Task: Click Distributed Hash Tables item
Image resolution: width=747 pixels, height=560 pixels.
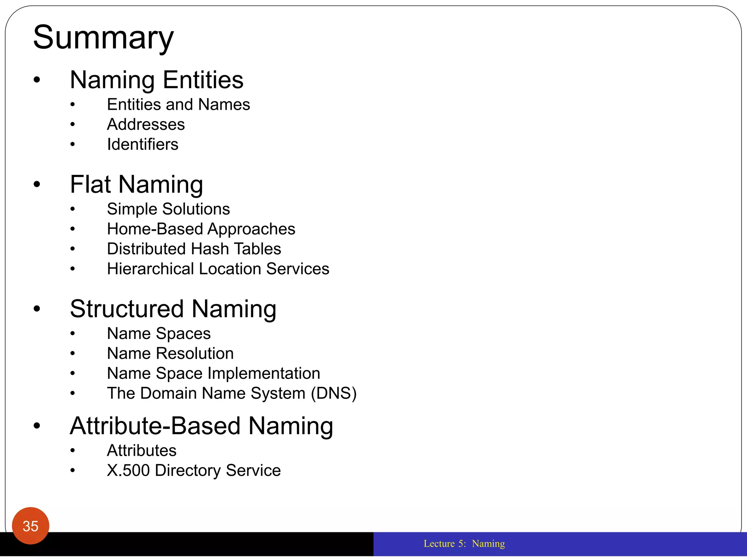Action: 194,249
